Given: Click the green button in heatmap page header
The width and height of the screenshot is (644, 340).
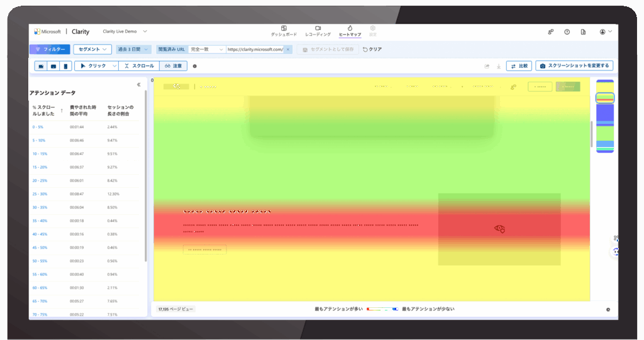Looking at the screenshot, I should click(568, 87).
